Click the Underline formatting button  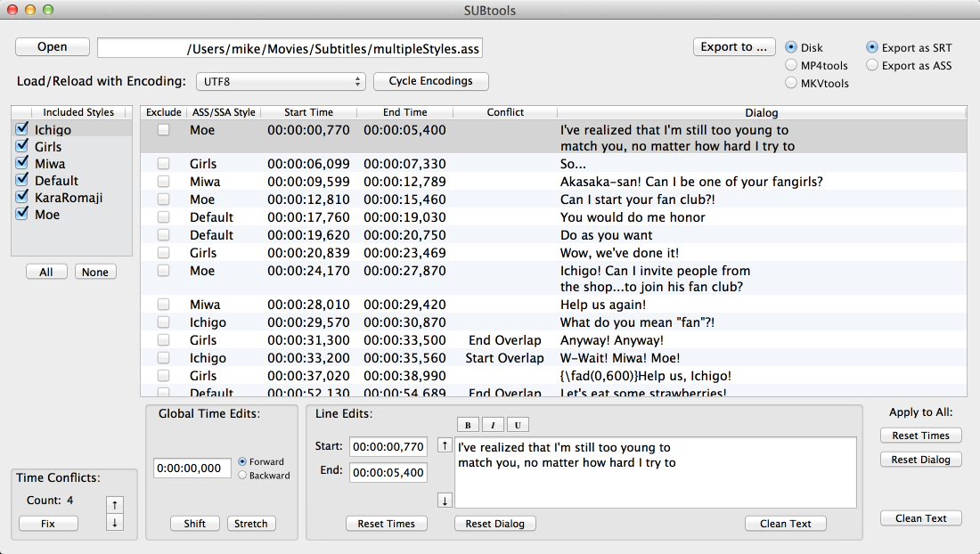pos(517,425)
